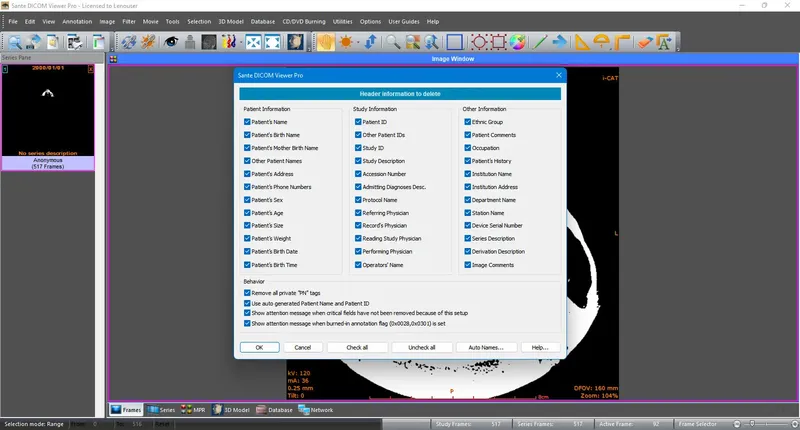This screenshot has width=800, height=430.
Task: Click the eye icon in toolbar
Action: pos(171,42)
